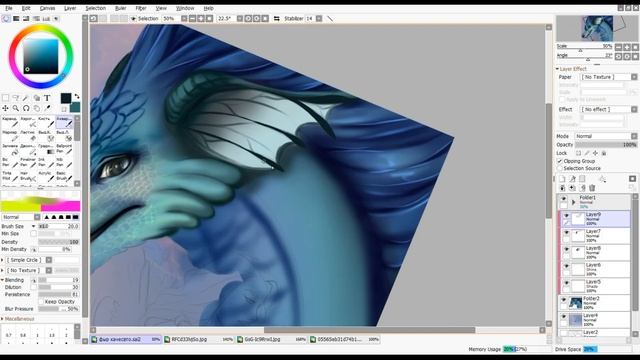
Task: Zoom out canvas in top toolbar
Action: 193,18
